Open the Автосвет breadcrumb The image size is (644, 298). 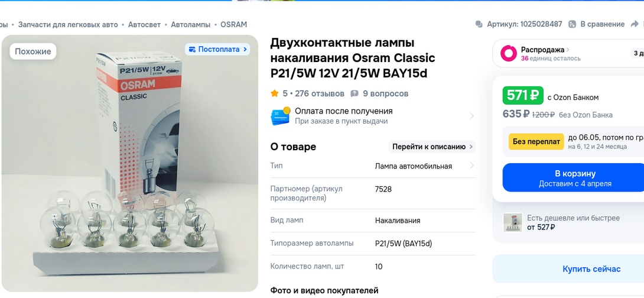[x=144, y=25]
